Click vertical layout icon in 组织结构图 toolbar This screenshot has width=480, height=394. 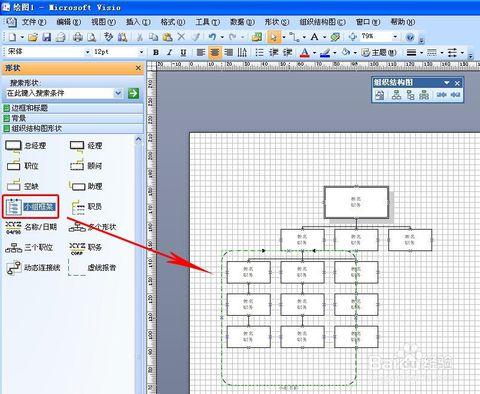point(410,95)
